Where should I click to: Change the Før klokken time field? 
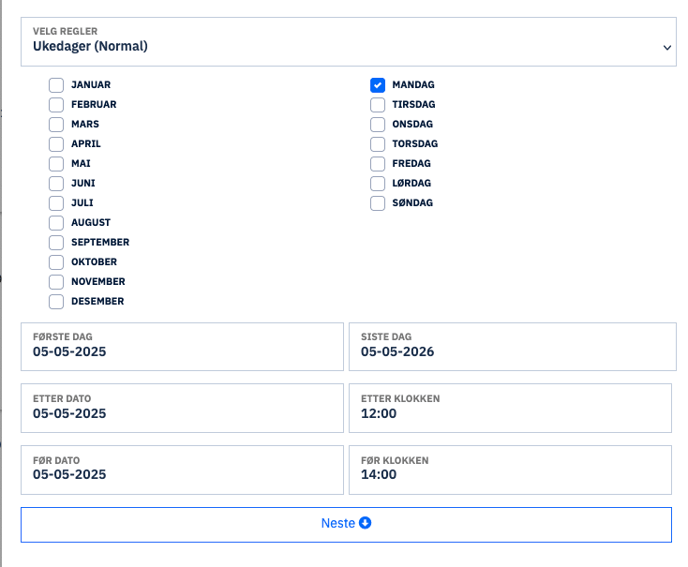(512, 469)
